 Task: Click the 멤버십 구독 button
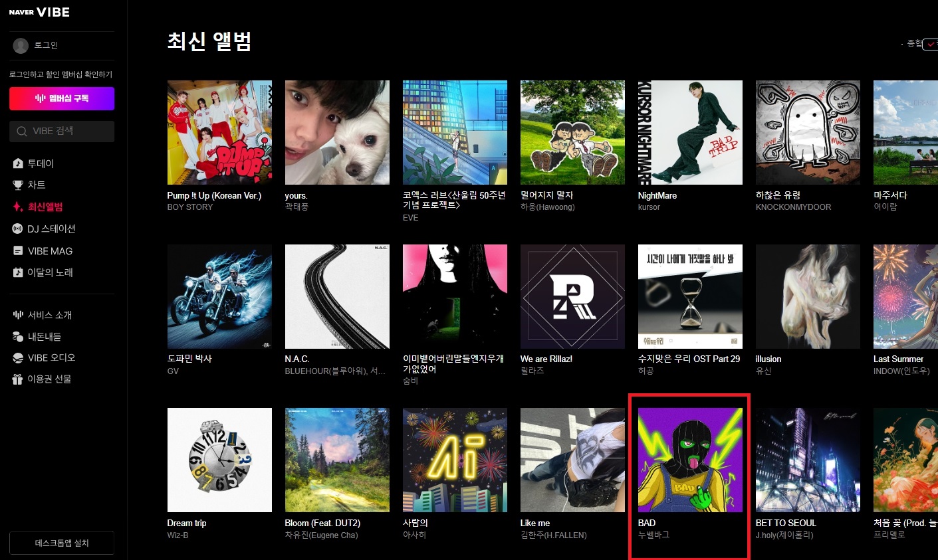click(x=62, y=98)
